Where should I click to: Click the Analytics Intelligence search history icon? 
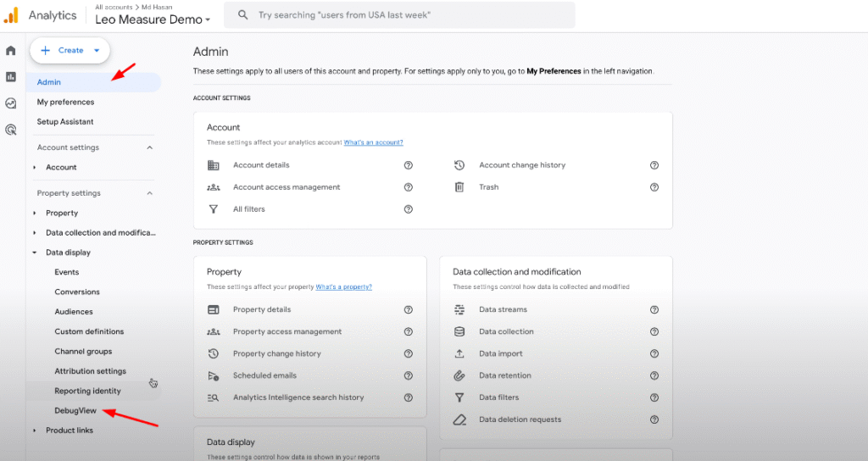click(x=213, y=397)
